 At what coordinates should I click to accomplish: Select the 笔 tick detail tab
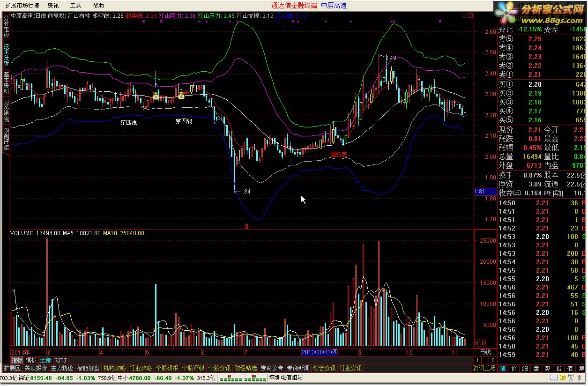[x=502, y=368]
